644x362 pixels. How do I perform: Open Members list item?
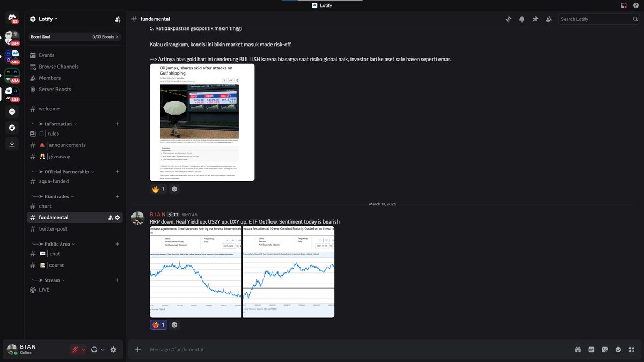point(74,78)
